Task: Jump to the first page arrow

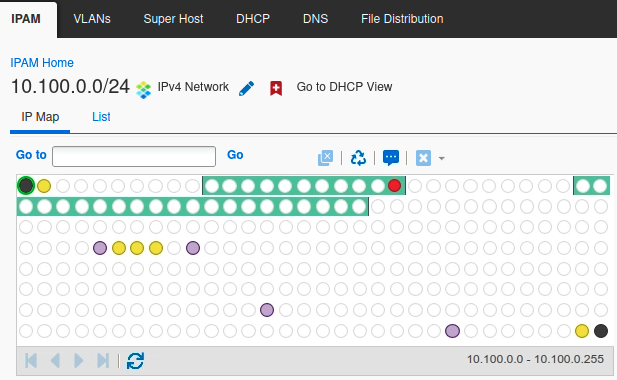Action: coord(31,361)
